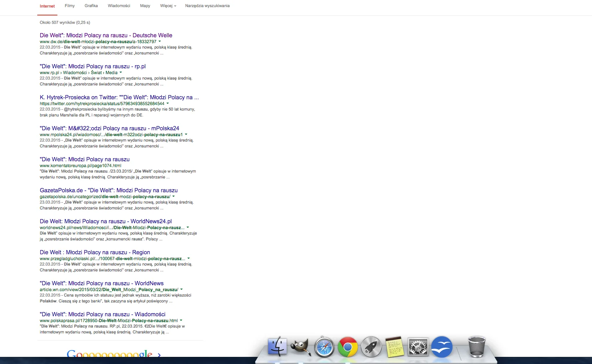Launch OpenOffice blue birds icon
This screenshot has width=592, height=364.
[442, 347]
